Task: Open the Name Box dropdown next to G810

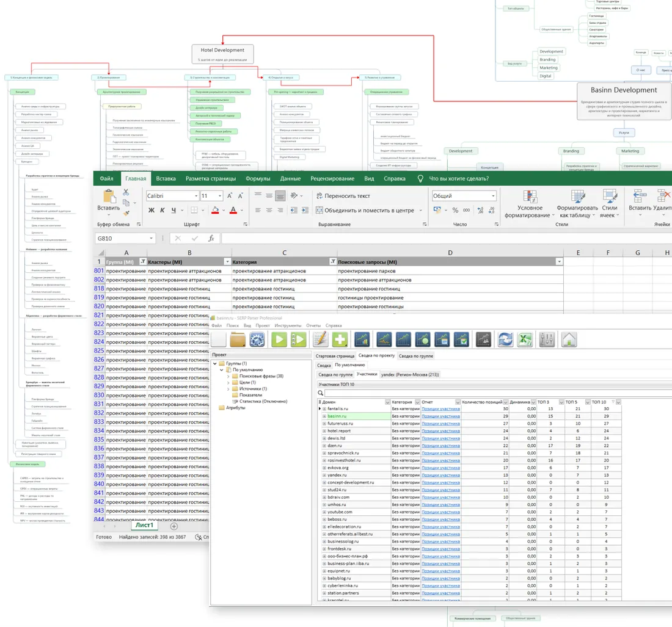Action: (x=152, y=239)
